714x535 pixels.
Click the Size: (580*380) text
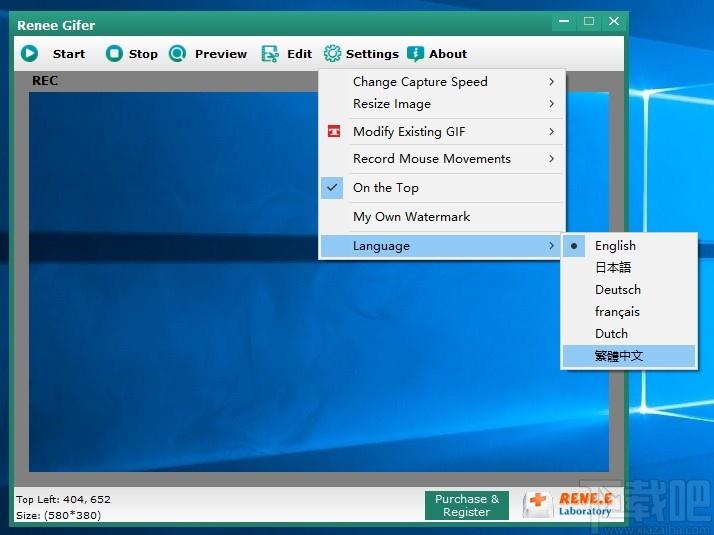[x=58, y=515]
